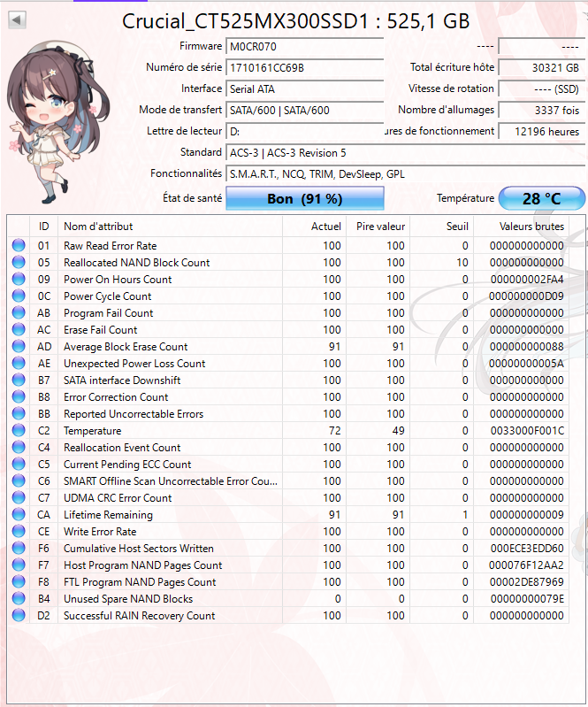Image resolution: width=588 pixels, height=707 pixels.
Task: Click status orb for Unexpected Power Loss Count
Action: [x=19, y=363]
